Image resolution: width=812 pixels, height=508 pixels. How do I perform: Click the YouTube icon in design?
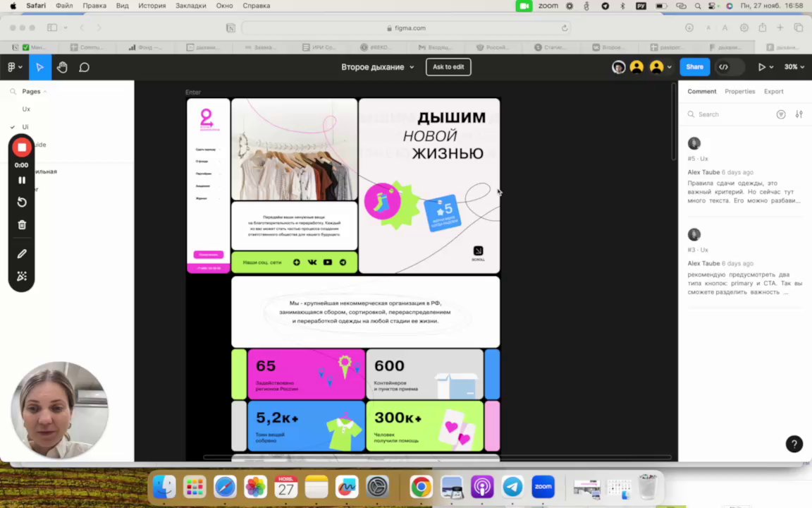point(327,262)
